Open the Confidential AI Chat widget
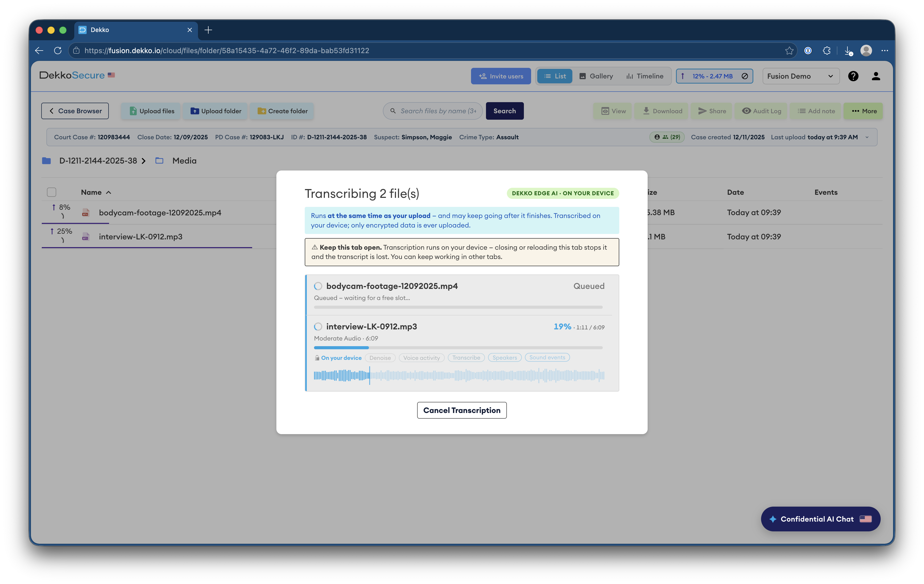The width and height of the screenshot is (924, 584). (820, 519)
